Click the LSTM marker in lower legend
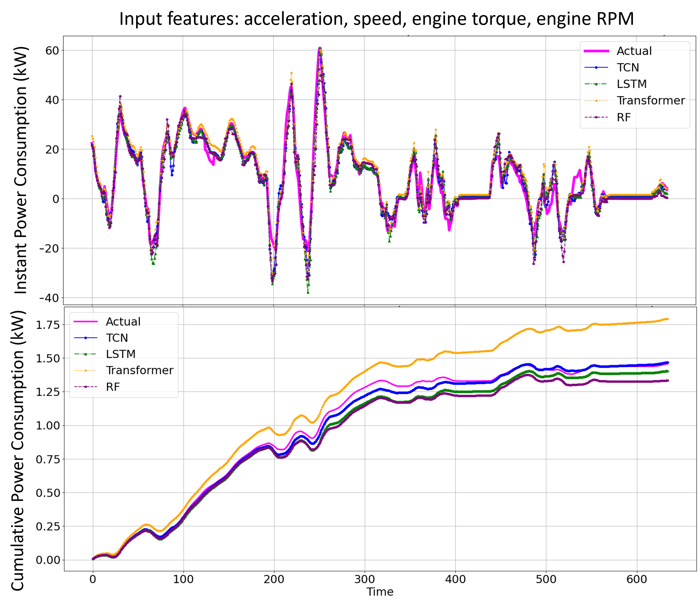Screen dimensions: 700x603 [x=86, y=354]
